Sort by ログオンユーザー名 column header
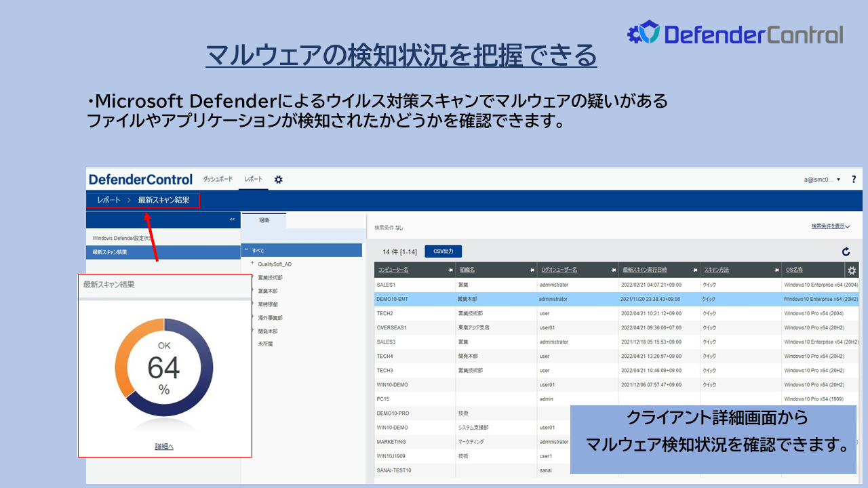Viewport: 868px width, 488px height. point(559,270)
